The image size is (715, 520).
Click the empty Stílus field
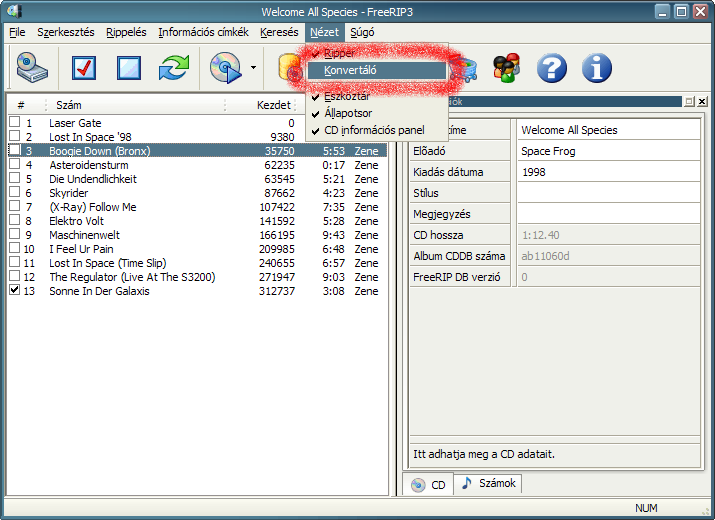pos(609,193)
